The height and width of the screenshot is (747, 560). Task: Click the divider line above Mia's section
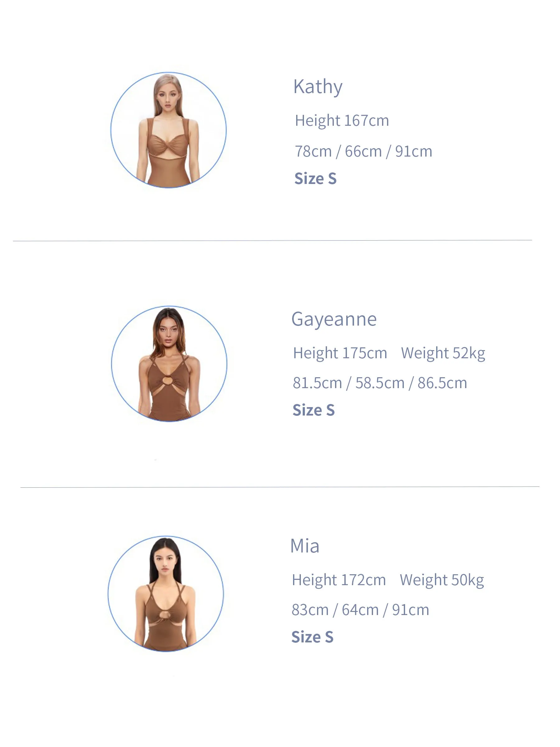tap(280, 487)
